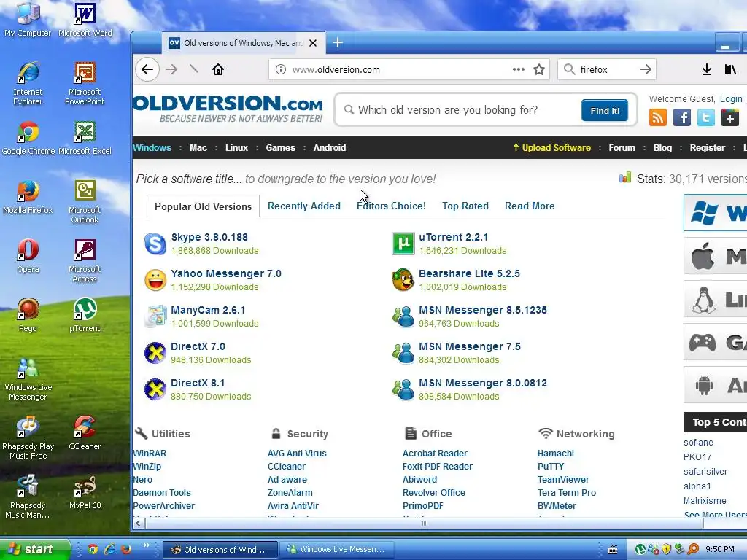The image size is (747, 560).
Task: Open Opera desktop shortcut
Action: [28, 256]
